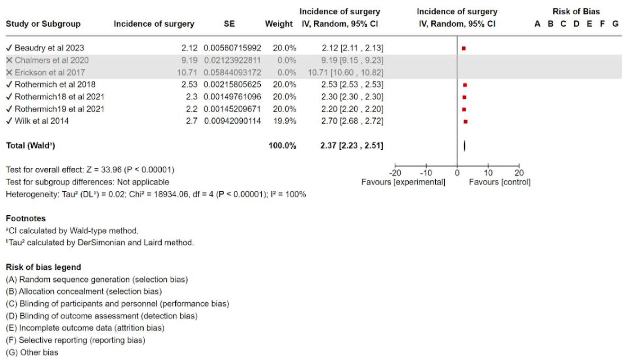Toggle the checkmark beside Beaudry et al 2023

pyautogui.click(x=9, y=48)
